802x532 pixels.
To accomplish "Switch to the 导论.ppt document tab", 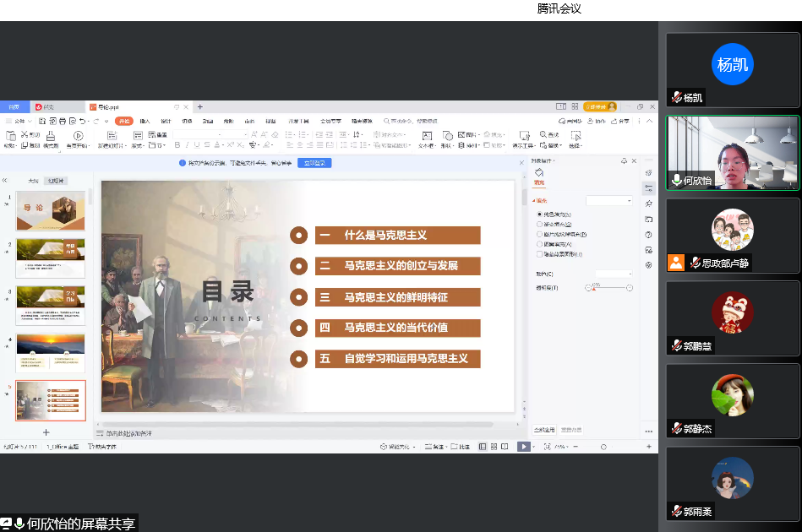I will click(x=138, y=106).
